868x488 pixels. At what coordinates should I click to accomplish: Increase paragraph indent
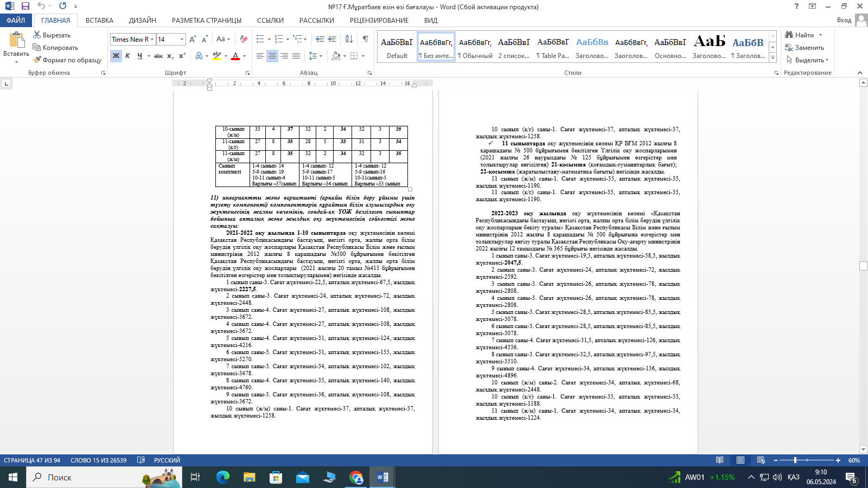click(x=332, y=39)
